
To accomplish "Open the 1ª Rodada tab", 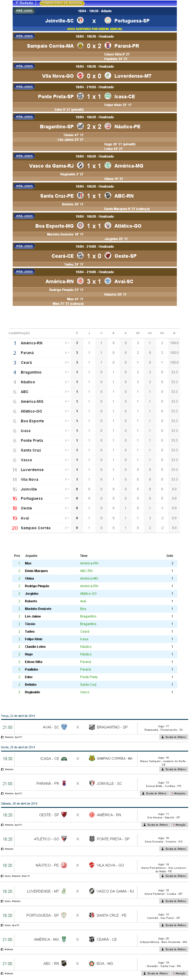I will click(24, 3).
